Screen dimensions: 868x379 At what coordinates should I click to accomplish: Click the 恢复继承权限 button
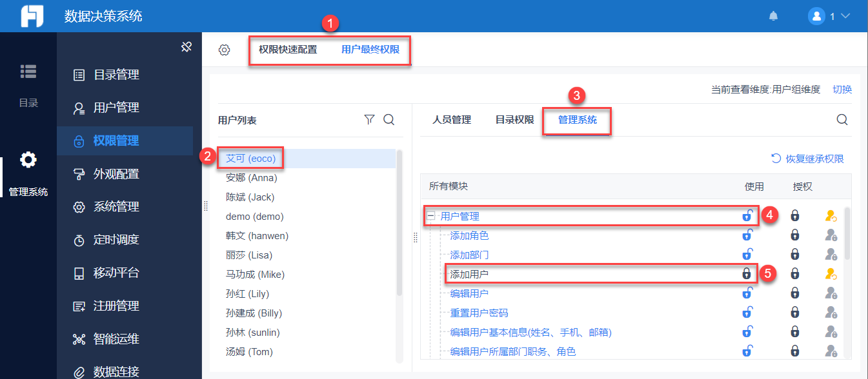click(808, 159)
